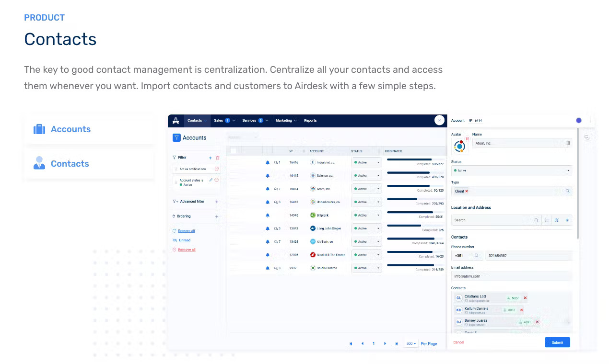The height and width of the screenshot is (364, 609).
Task: Open the 500 Per Page dropdown
Action: coord(410,343)
